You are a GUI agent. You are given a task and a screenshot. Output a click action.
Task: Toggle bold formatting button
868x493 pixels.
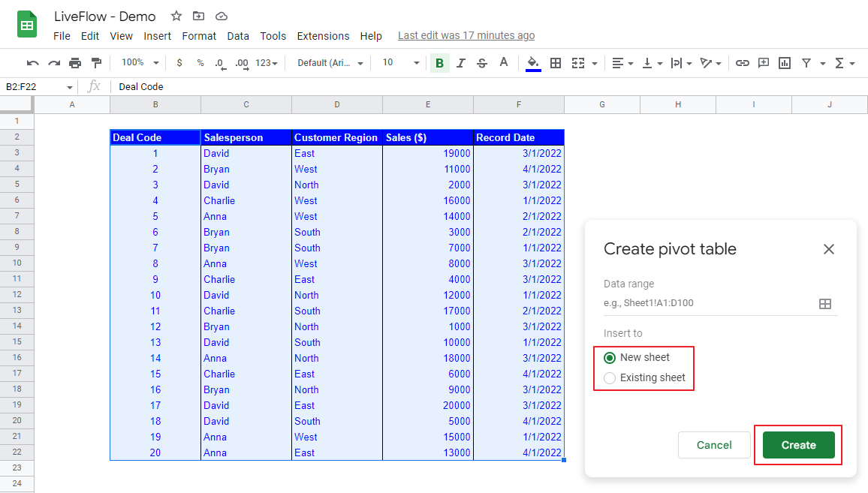[439, 63]
